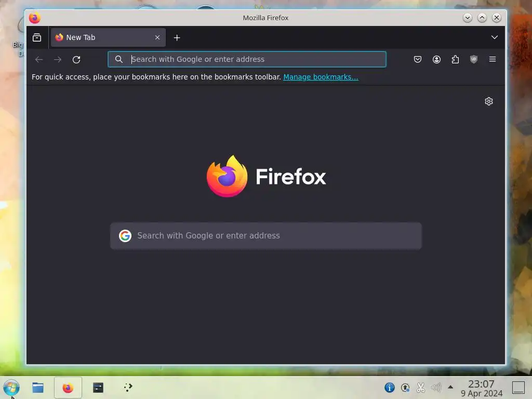This screenshot has width=532, height=399.
Task: Open the Extensions puzzle icon
Action: pyautogui.click(x=455, y=59)
